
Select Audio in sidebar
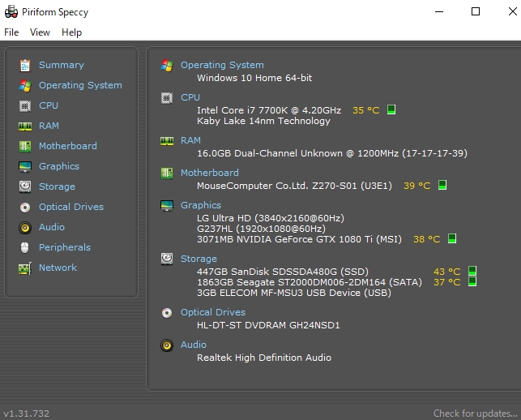[52, 227]
